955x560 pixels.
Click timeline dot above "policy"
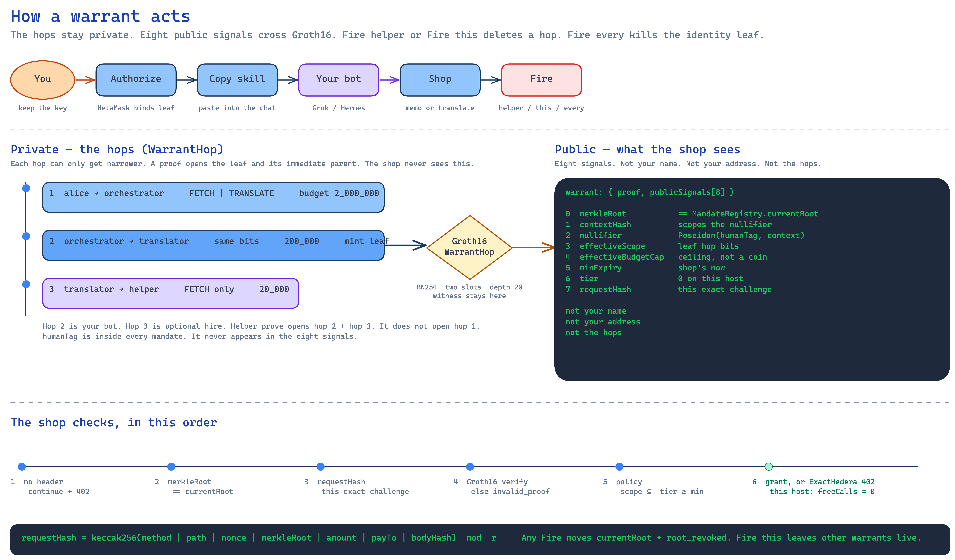(x=619, y=466)
